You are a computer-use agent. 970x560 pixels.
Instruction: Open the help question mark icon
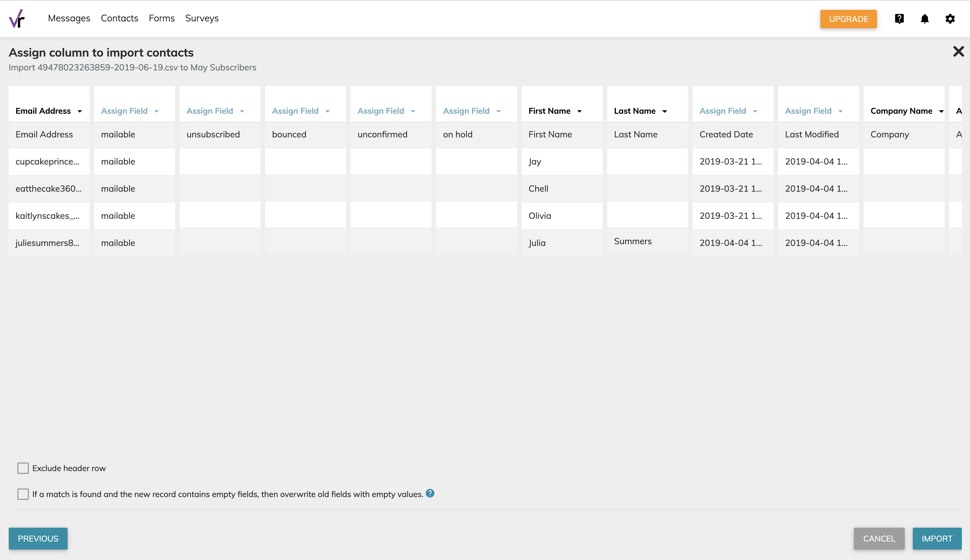click(899, 19)
